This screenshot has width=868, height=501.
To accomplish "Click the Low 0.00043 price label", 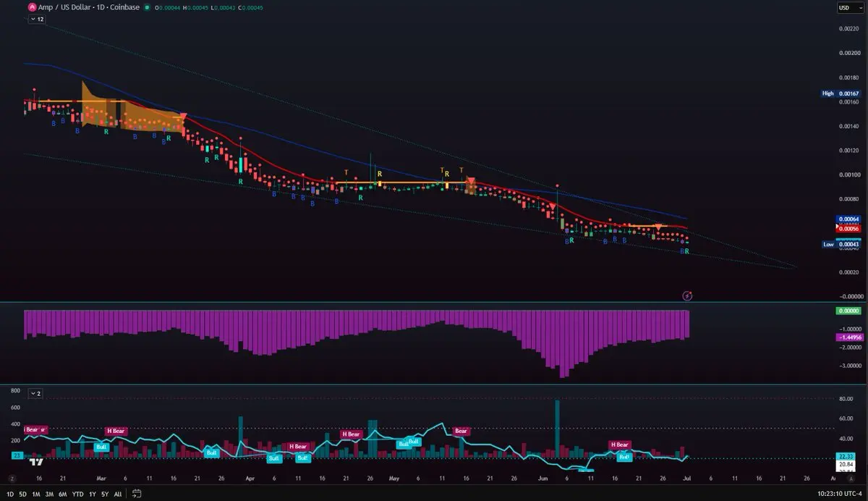I will click(x=841, y=244).
